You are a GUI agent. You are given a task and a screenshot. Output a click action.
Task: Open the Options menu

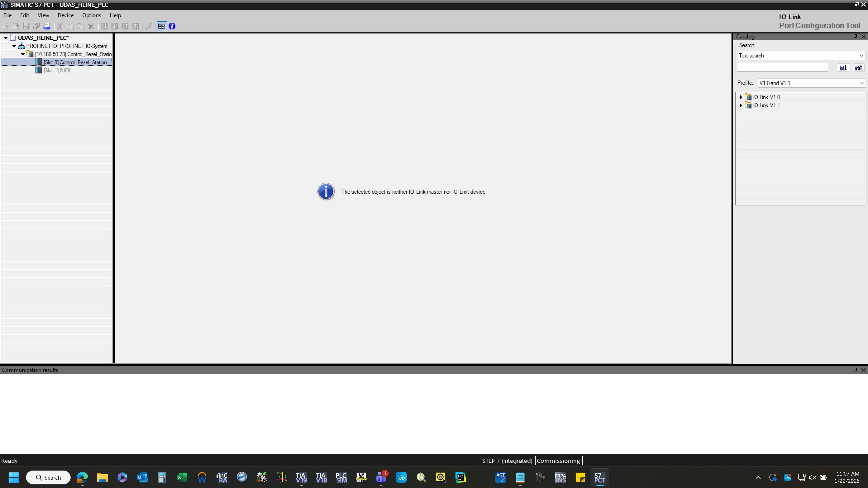click(91, 15)
